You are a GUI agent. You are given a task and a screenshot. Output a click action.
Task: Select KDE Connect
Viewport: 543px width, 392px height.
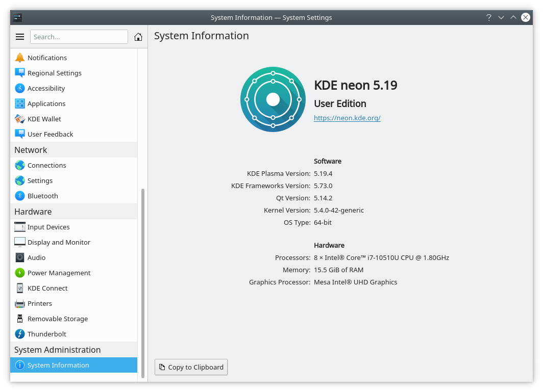(x=74, y=288)
